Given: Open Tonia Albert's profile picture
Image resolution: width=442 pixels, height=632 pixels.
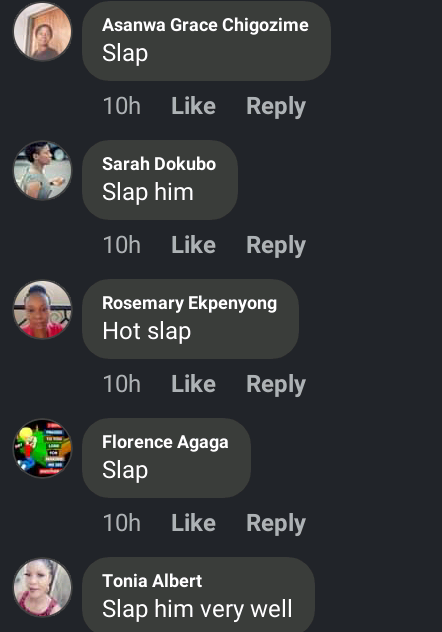Looking at the screenshot, I should [x=42, y=587].
